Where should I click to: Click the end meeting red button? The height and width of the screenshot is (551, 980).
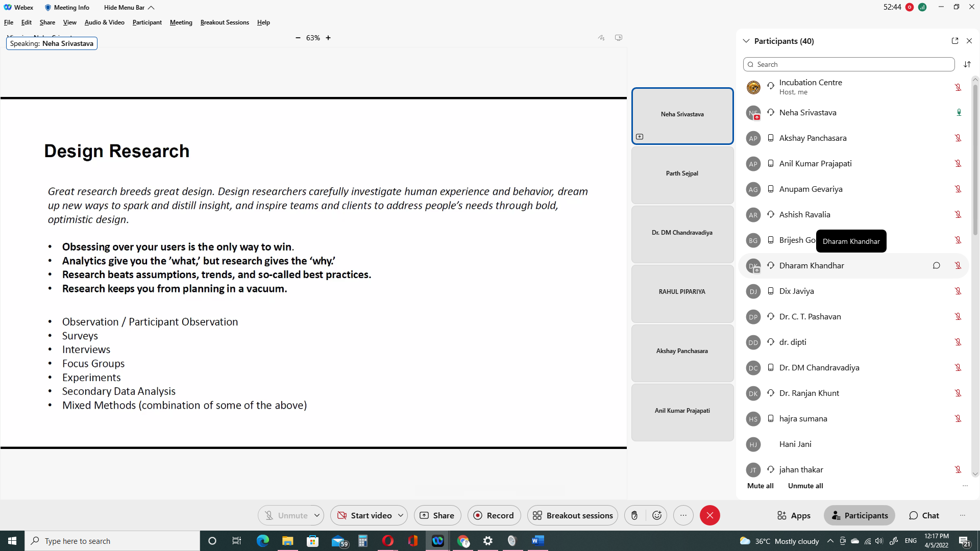coord(709,515)
